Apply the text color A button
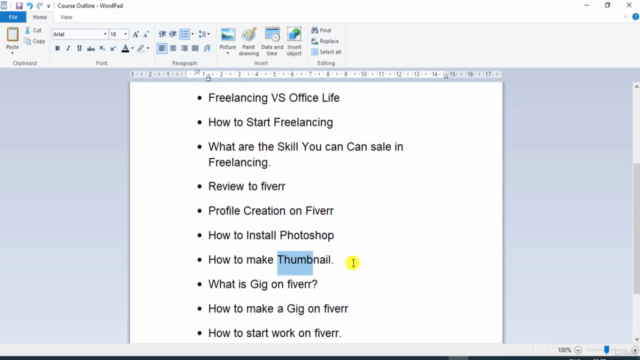The image size is (640, 360). point(125,49)
